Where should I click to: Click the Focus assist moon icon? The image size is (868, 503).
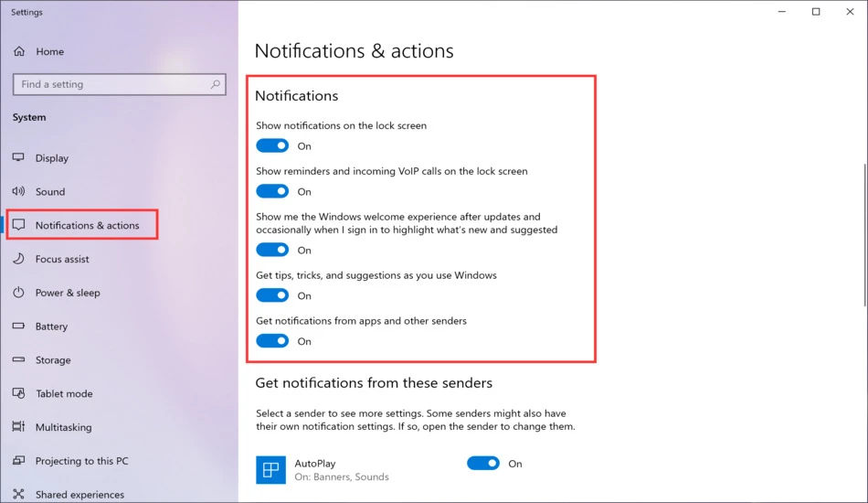[18, 259]
